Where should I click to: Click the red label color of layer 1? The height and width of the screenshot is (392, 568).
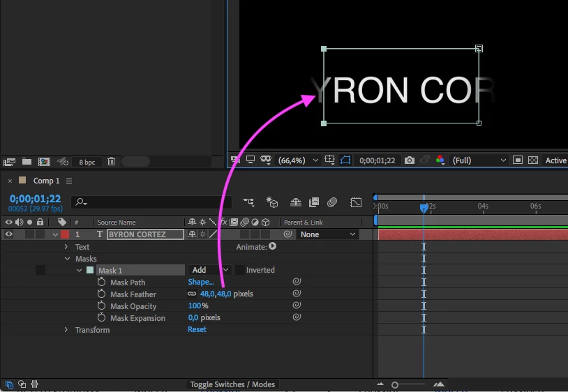coord(65,234)
